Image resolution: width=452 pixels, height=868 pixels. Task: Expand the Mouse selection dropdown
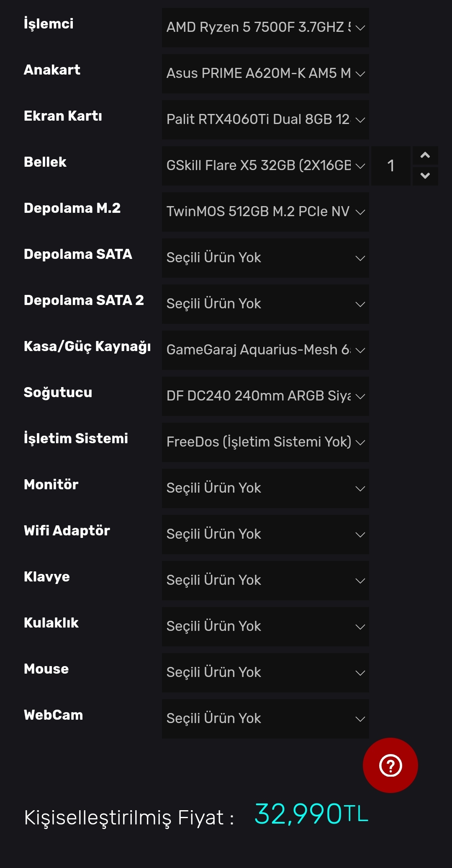pyautogui.click(x=265, y=673)
